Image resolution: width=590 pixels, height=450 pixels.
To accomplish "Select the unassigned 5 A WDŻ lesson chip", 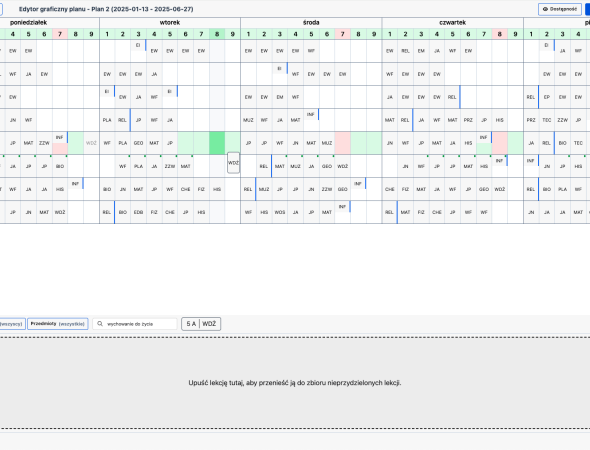I will [x=201, y=324].
